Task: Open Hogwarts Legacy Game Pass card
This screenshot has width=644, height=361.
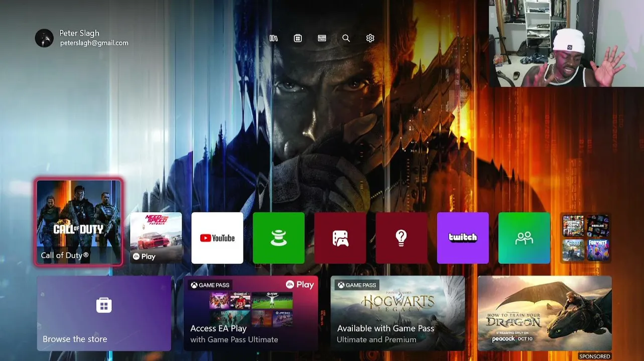Action: 398,313
